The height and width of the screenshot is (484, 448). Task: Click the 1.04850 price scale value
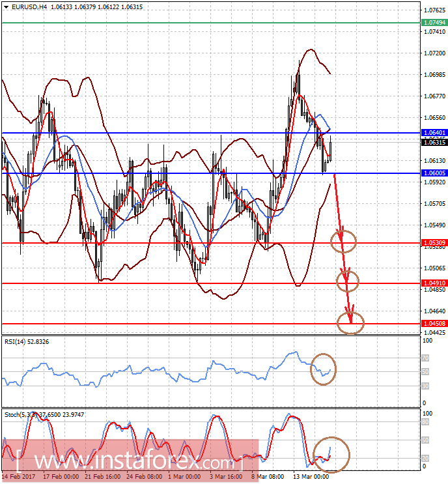tap(435, 289)
